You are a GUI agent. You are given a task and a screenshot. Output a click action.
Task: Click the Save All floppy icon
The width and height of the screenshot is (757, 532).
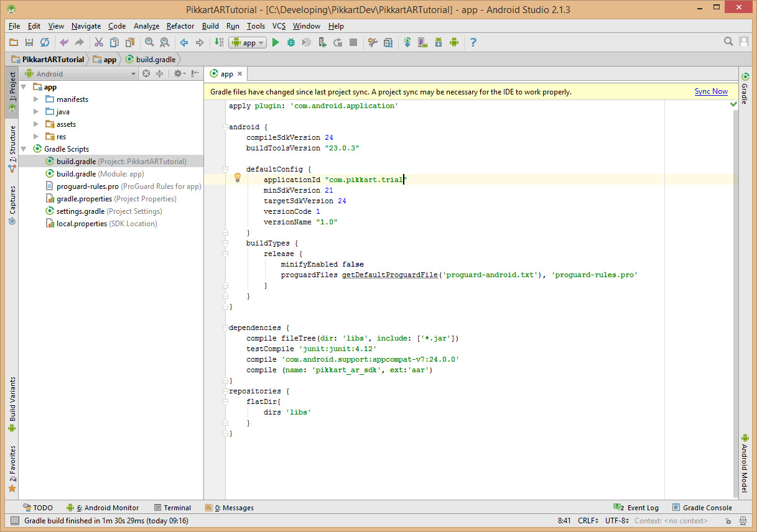click(29, 42)
